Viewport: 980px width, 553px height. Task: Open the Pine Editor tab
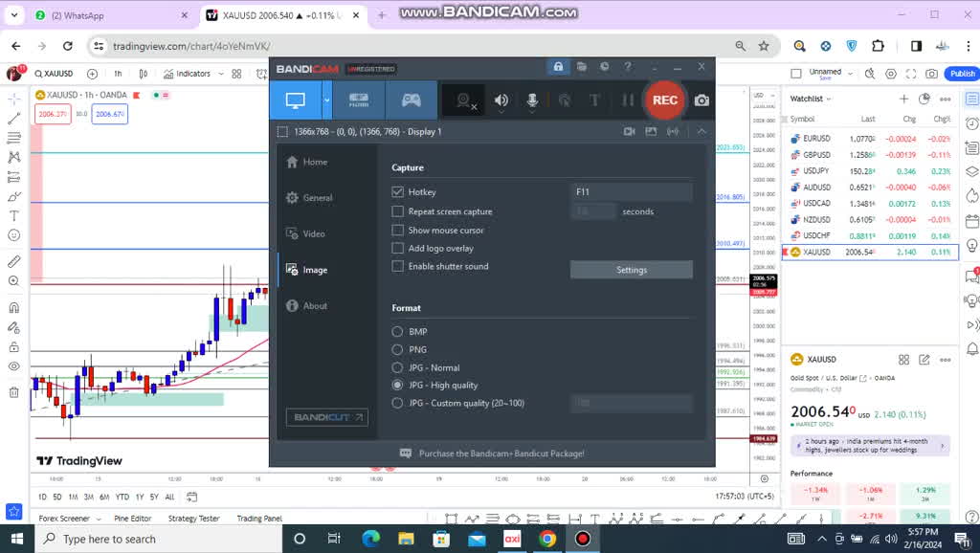coord(132,519)
